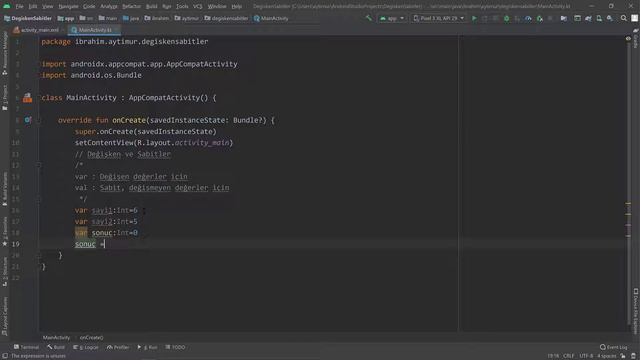Image resolution: width=640 pixels, height=360 pixels.
Task: Open the Pixel 3 XL API 29 device dropdown
Action: coord(439,18)
